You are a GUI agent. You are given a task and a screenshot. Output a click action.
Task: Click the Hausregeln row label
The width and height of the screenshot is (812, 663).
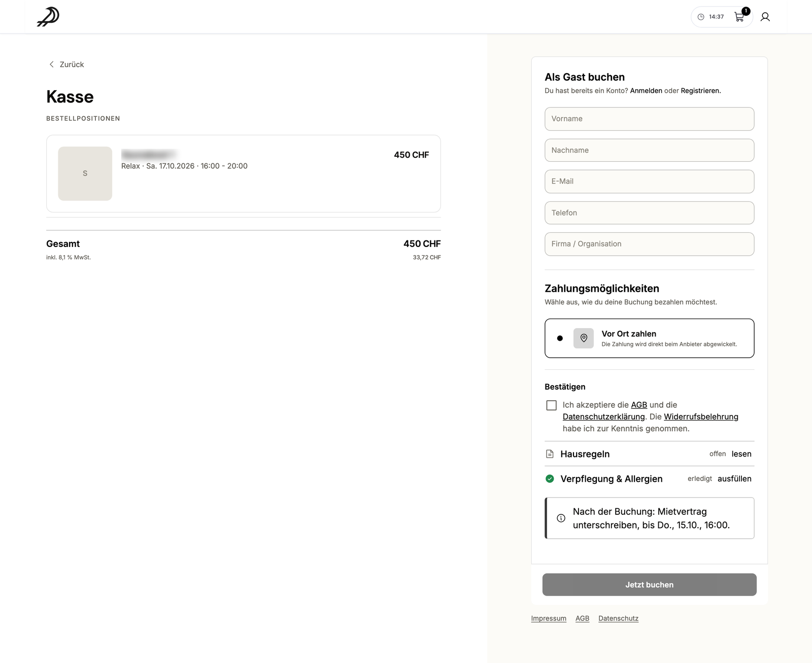585,454
